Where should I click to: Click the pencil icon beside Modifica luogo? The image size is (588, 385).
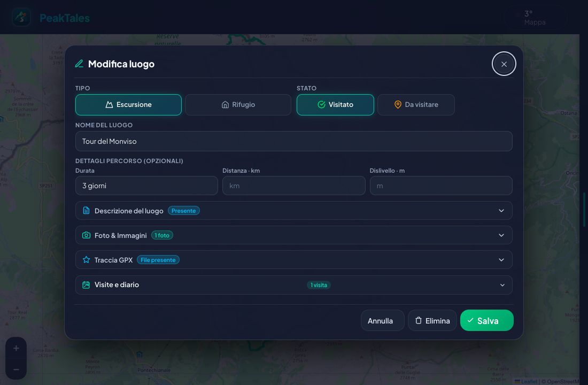click(x=79, y=64)
